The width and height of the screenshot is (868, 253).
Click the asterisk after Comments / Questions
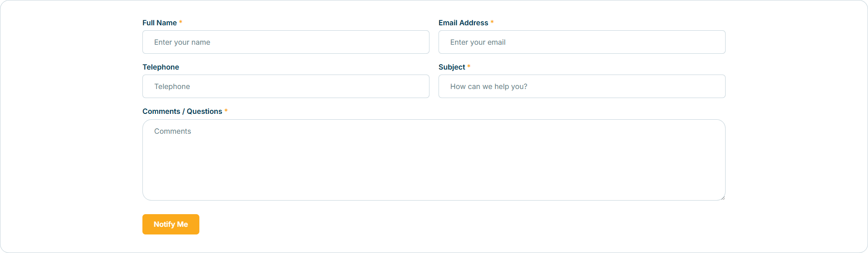[x=226, y=111]
